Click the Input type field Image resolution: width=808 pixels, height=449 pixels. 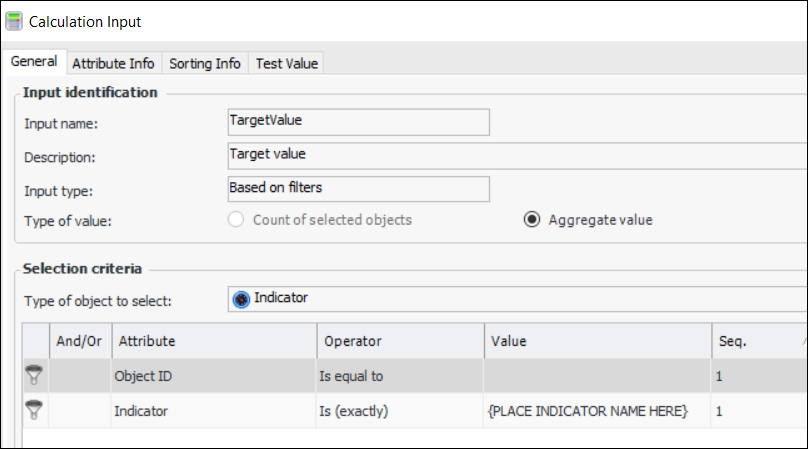click(x=358, y=189)
